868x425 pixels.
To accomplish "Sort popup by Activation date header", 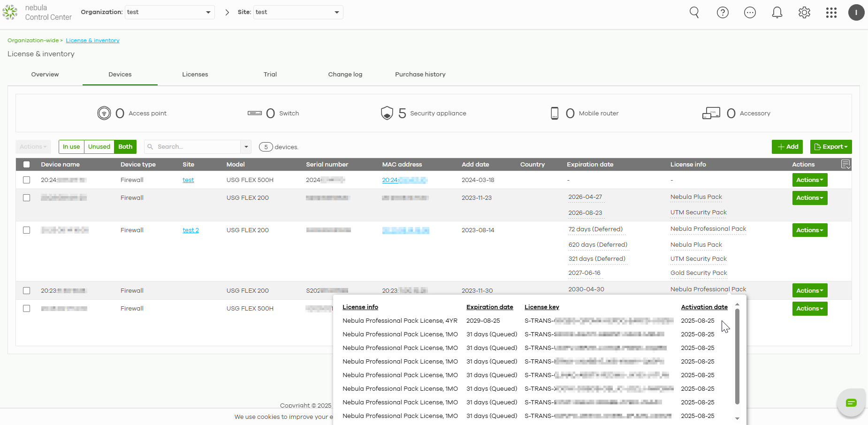I will [x=704, y=307].
